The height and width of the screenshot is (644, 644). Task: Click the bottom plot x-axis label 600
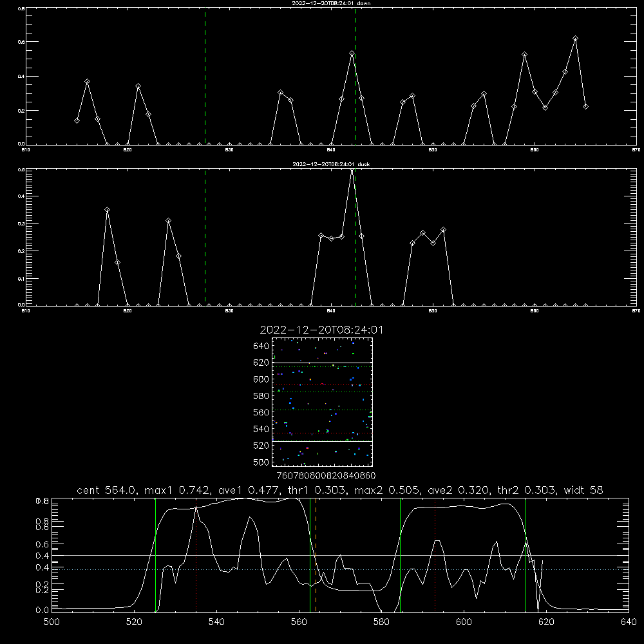pyautogui.click(x=464, y=622)
